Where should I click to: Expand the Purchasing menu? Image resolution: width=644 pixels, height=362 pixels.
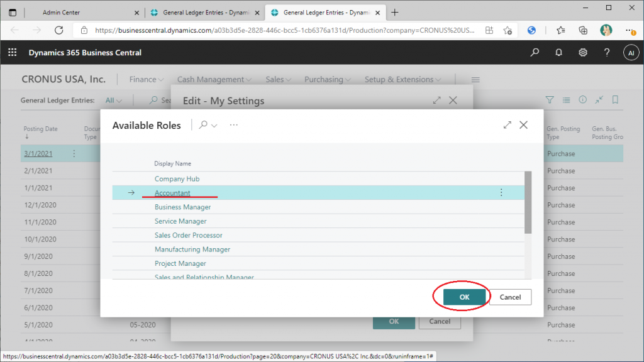point(327,80)
